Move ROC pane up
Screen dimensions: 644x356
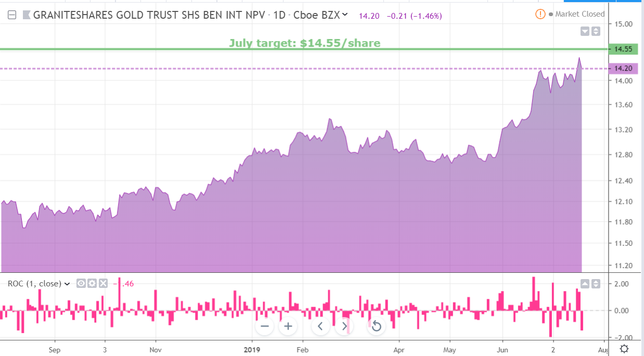[585, 284]
